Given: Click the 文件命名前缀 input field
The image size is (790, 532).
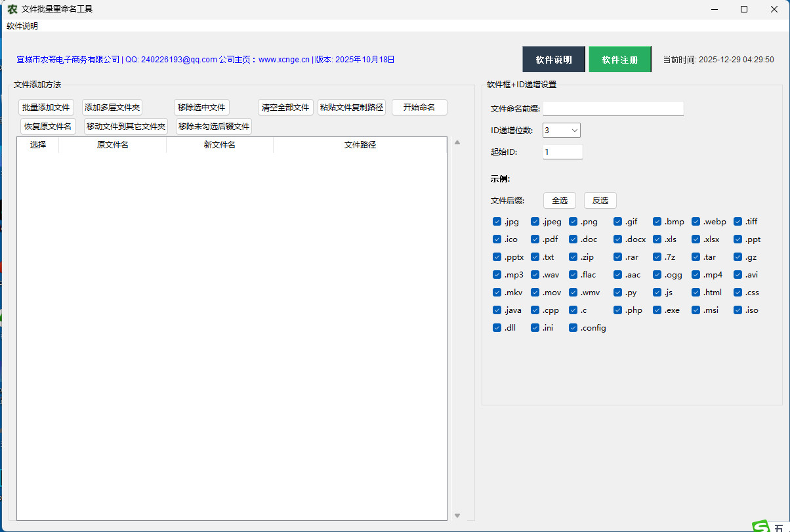Looking at the screenshot, I should 613,109.
